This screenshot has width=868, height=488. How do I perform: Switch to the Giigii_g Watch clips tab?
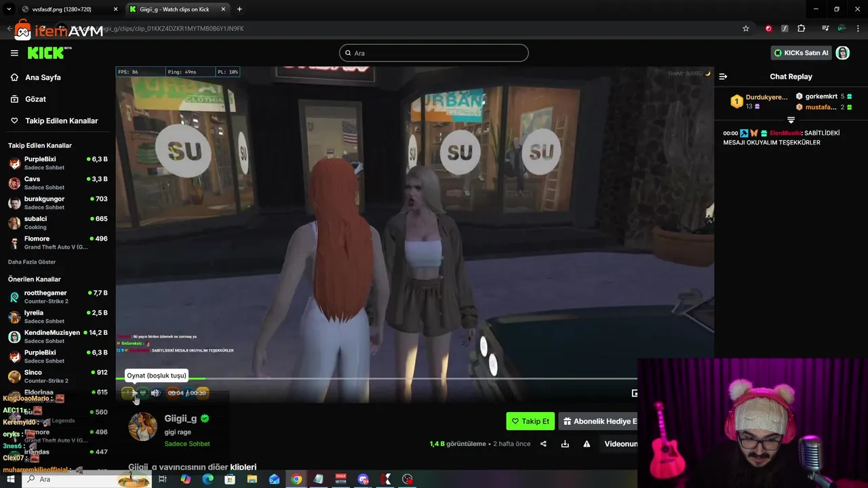coord(178,9)
